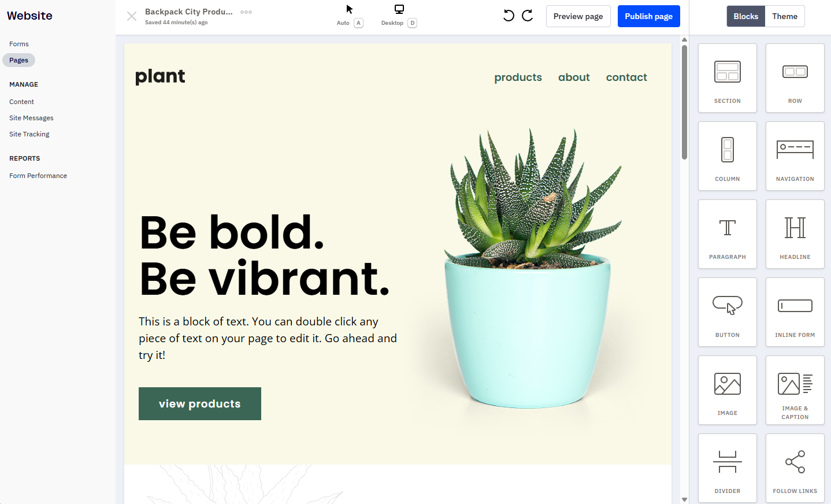This screenshot has width=831, height=504.
Task: Add a Divider block
Action: tap(727, 467)
